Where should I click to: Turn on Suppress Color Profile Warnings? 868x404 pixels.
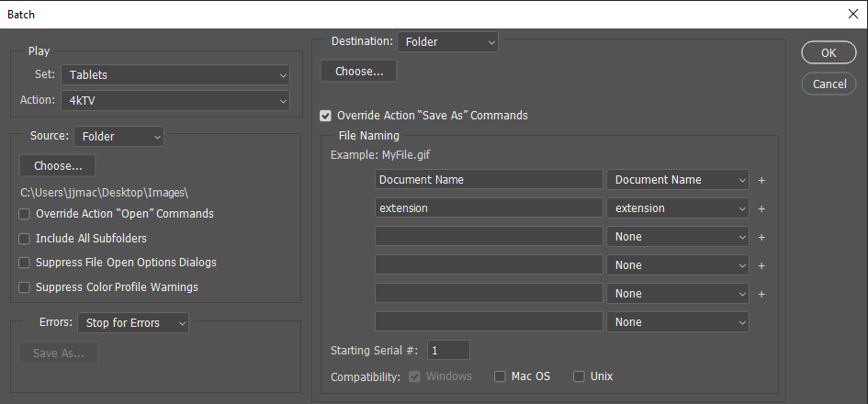pyautogui.click(x=24, y=287)
